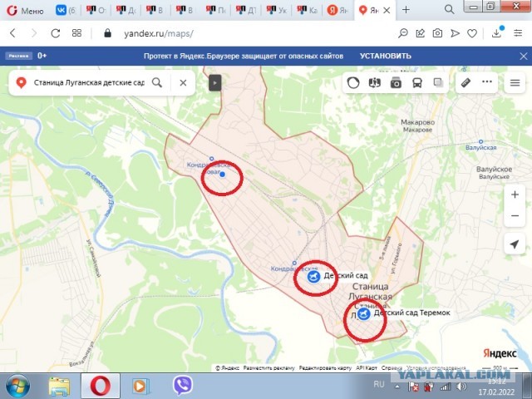The width and height of the screenshot is (532, 399).
Task: Locate me with the arrow button
Action: coord(515,244)
